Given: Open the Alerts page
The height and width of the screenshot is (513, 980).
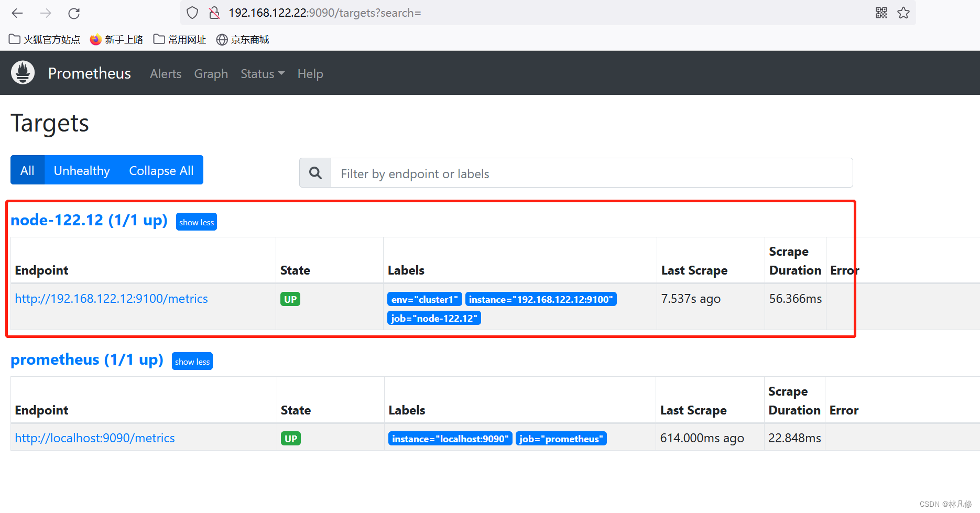Looking at the screenshot, I should tap(166, 74).
